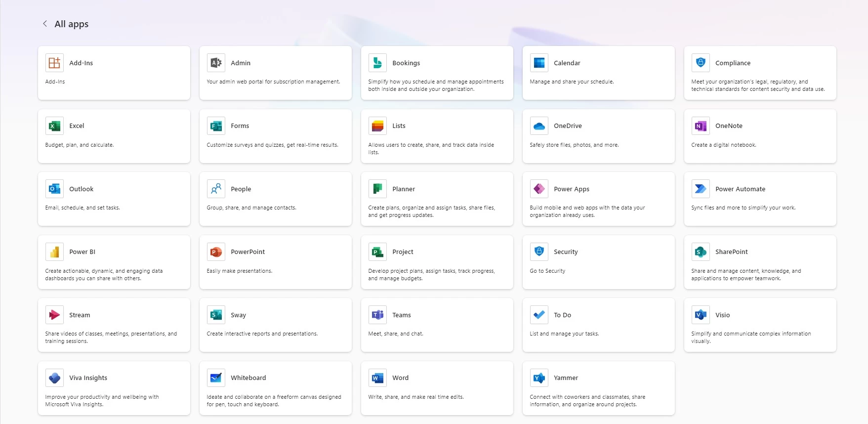Launch Stream from its icon
Viewport: 868px width, 424px height.
pos(54,315)
